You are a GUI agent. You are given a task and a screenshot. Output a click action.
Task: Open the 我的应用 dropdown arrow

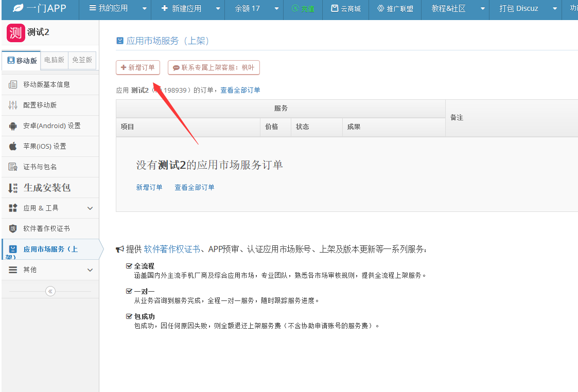(145, 8)
